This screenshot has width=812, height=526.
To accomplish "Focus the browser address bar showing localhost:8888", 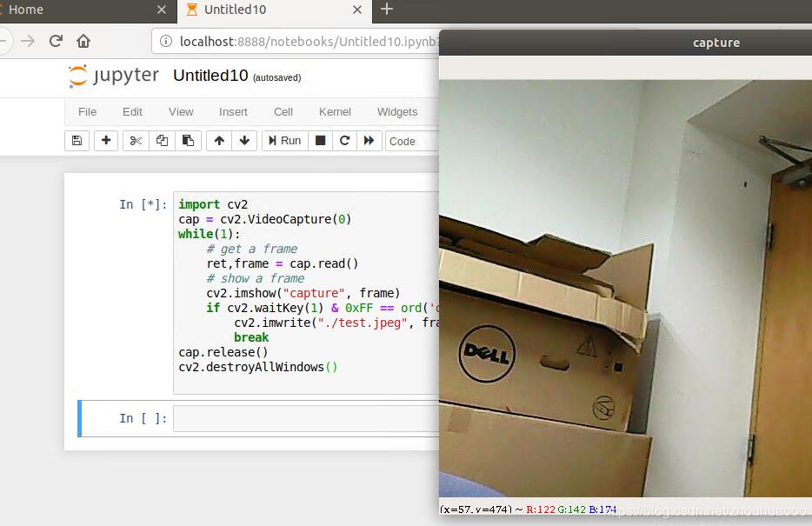I will (x=243, y=41).
